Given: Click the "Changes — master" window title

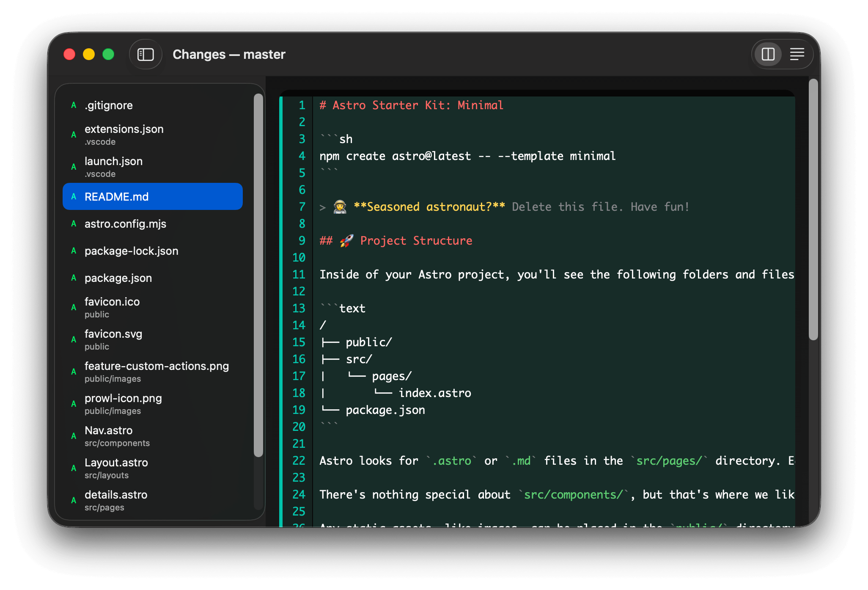Looking at the screenshot, I should [229, 54].
